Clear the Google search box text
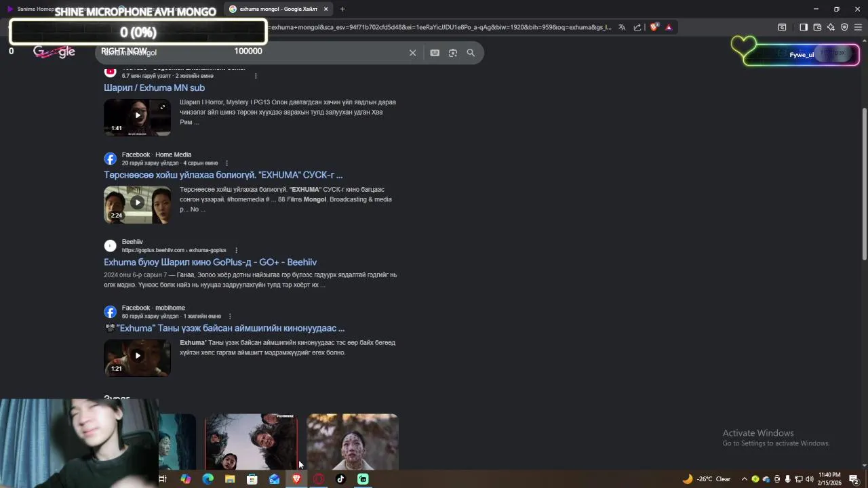This screenshot has height=488, width=868. click(412, 53)
